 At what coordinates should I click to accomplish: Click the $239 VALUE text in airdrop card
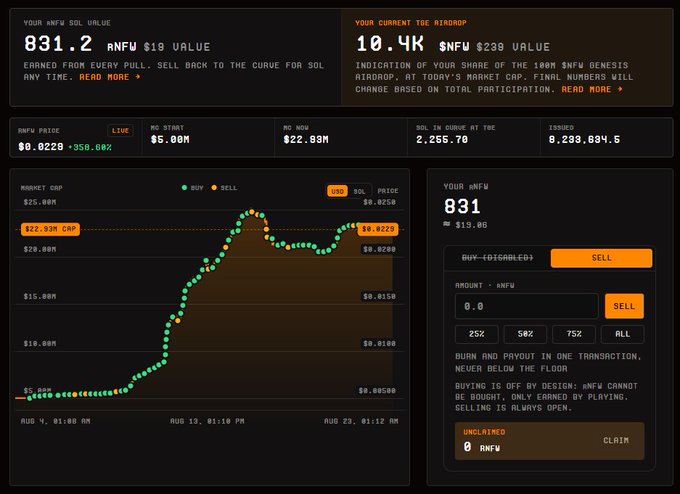(x=513, y=47)
